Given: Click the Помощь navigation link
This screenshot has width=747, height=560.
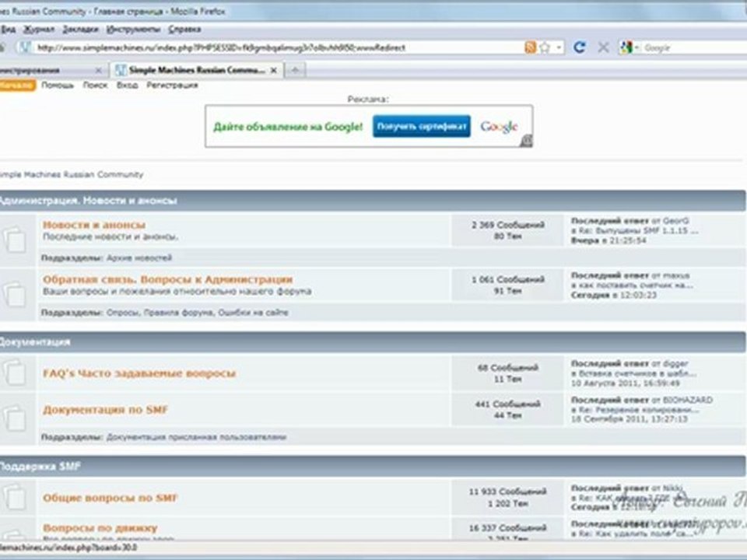Looking at the screenshot, I should (58, 86).
